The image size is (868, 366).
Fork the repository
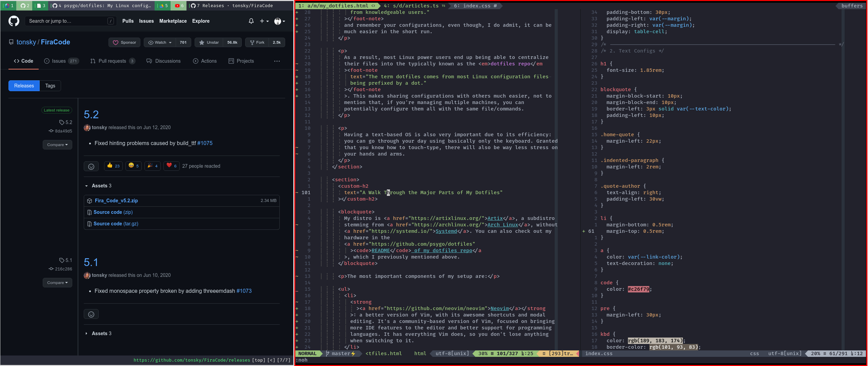pos(257,42)
